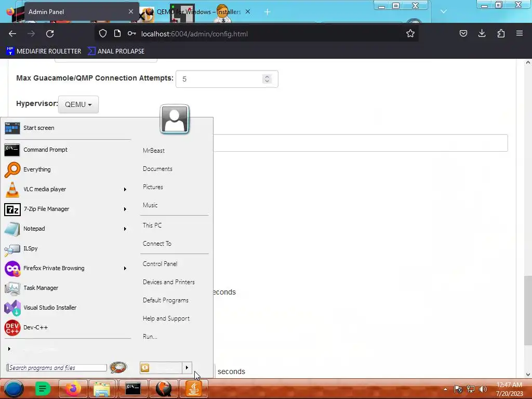
Task: Expand Firefox Private Browsing submenu arrow
Action: pos(125,269)
